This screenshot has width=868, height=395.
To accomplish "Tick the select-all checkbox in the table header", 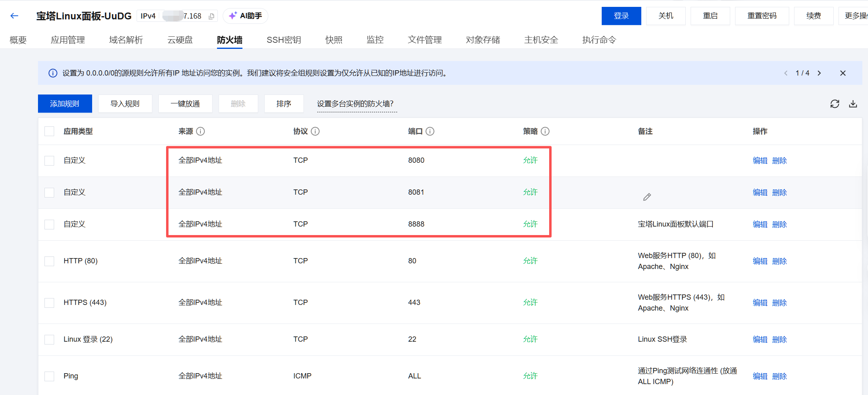I will pyautogui.click(x=49, y=131).
